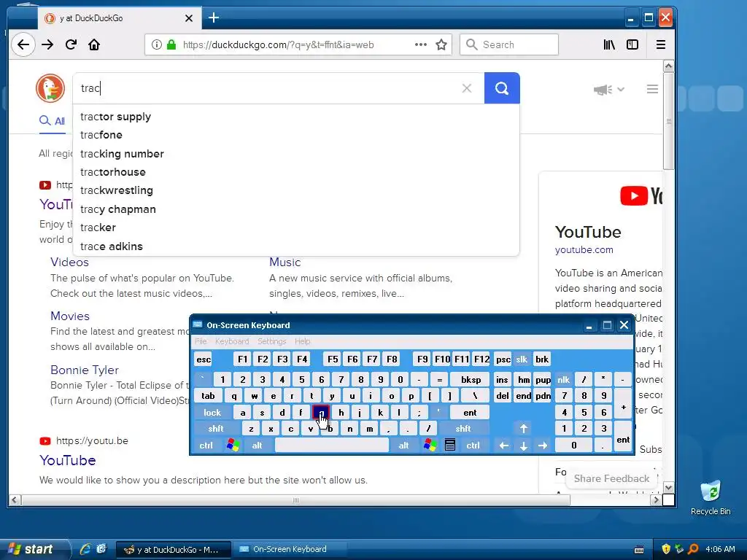The width and height of the screenshot is (747, 560).
Task: Open a new Firefox tab
Action: click(x=214, y=18)
